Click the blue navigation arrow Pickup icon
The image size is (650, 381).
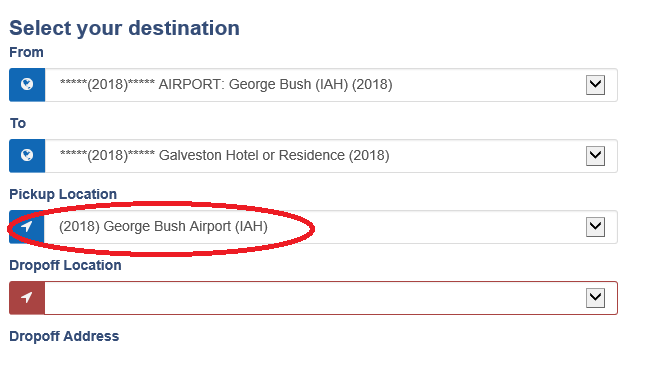click(27, 227)
